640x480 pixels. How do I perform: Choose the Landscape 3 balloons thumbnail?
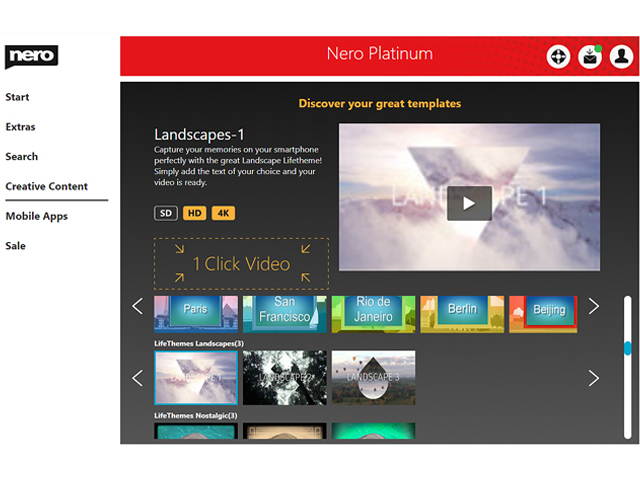click(373, 377)
